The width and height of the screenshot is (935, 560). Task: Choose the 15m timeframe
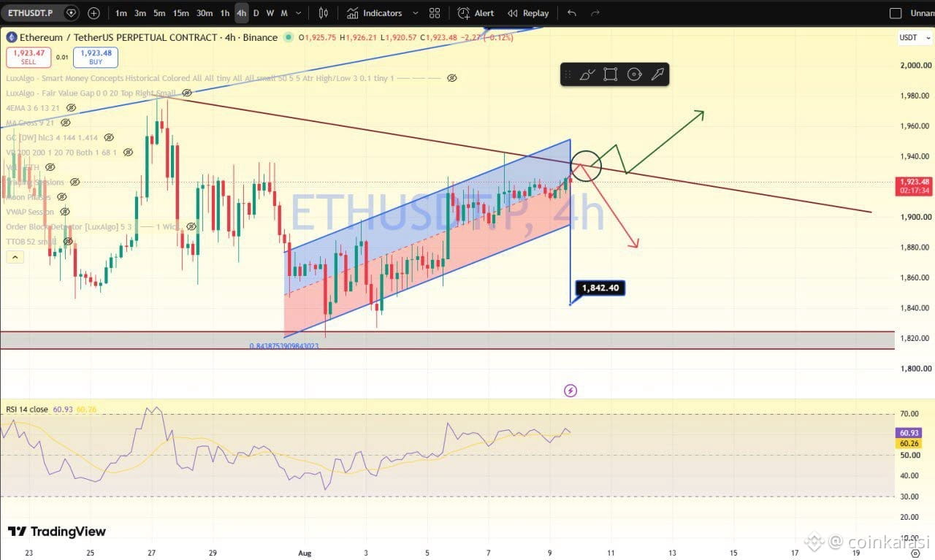point(181,13)
